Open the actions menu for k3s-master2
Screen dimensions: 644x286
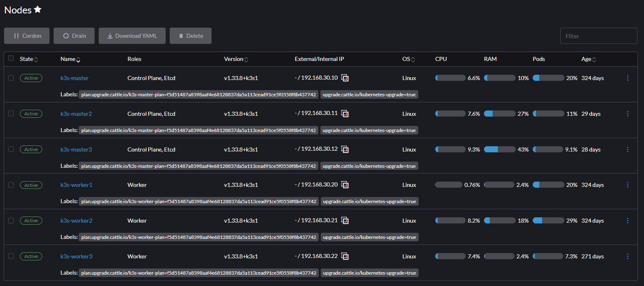point(627,114)
